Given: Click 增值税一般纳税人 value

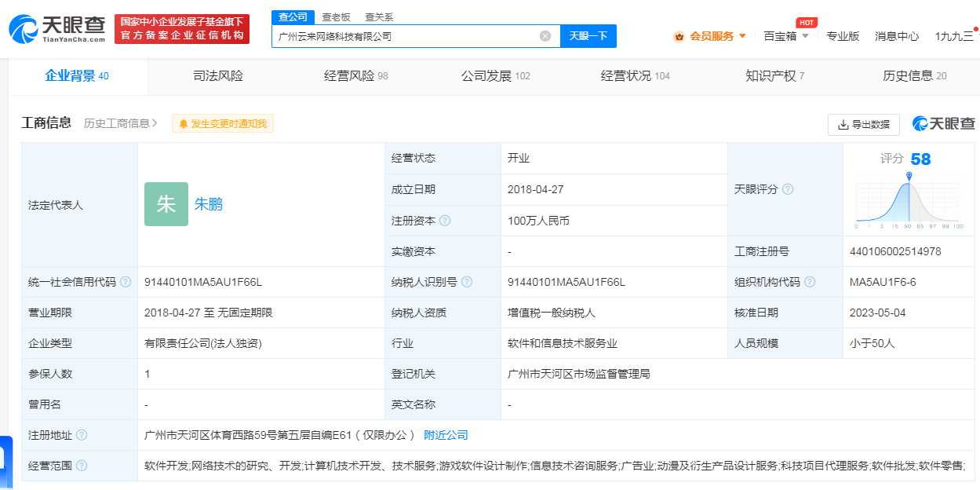Looking at the screenshot, I should click(552, 313).
